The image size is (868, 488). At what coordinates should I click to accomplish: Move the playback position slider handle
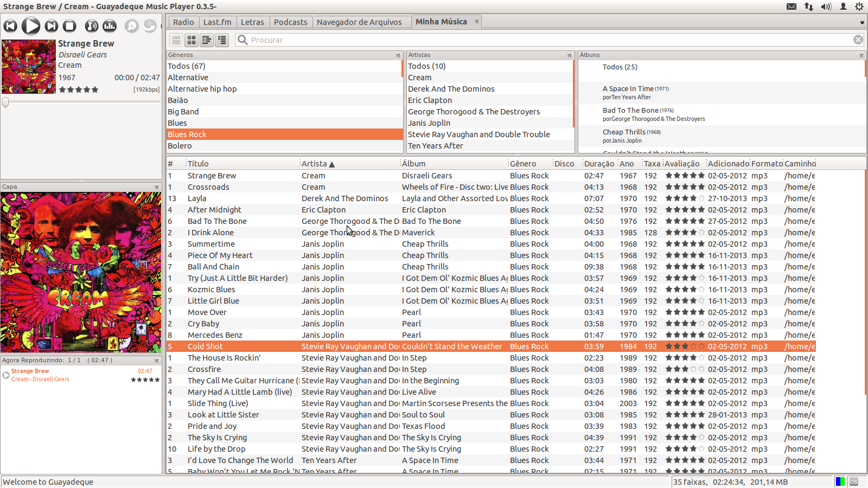point(5,102)
